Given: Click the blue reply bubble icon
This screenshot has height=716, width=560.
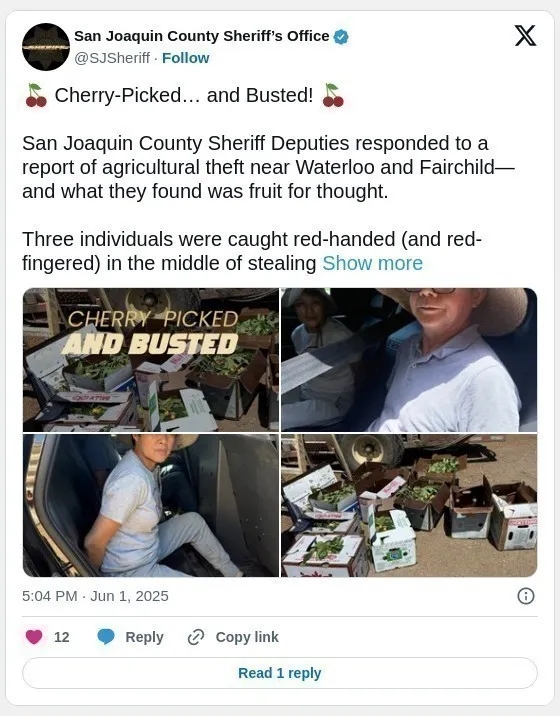Looking at the screenshot, I should (x=106, y=637).
